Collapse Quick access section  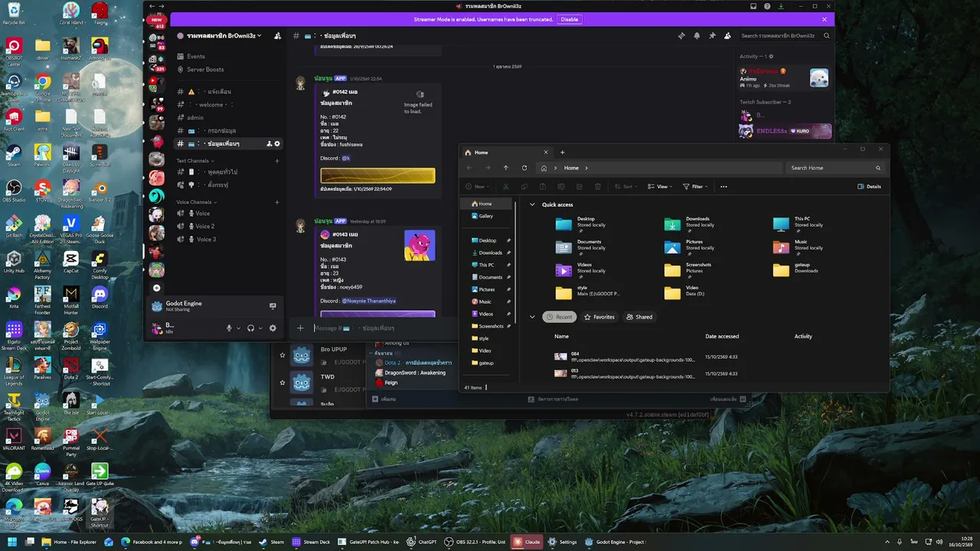click(x=532, y=204)
